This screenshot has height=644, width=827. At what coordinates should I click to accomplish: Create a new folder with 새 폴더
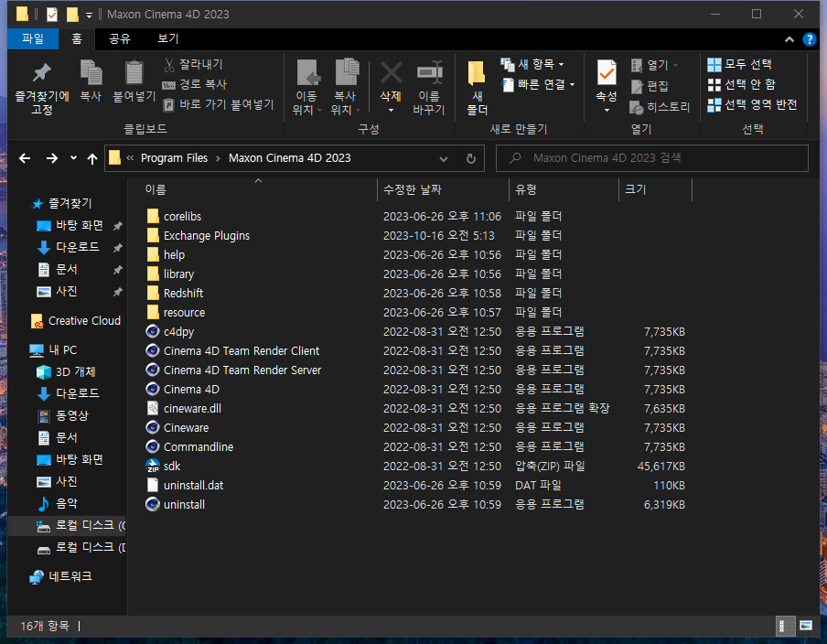(477, 87)
